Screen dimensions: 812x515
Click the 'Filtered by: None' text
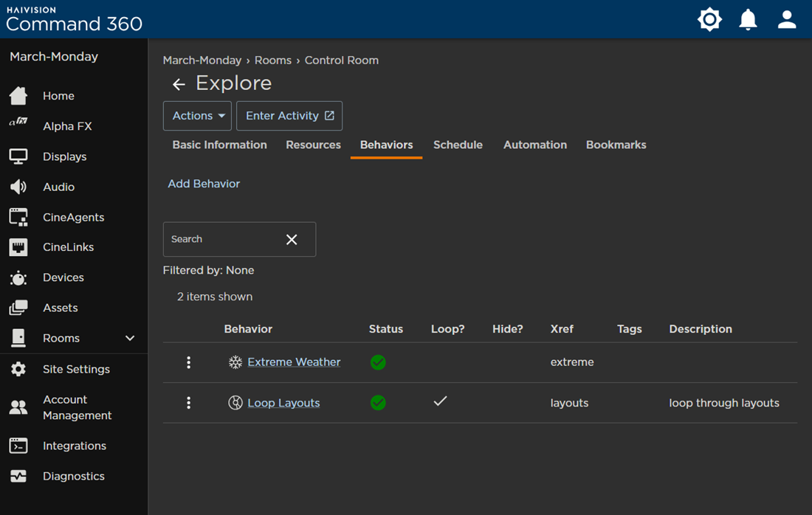(208, 270)
